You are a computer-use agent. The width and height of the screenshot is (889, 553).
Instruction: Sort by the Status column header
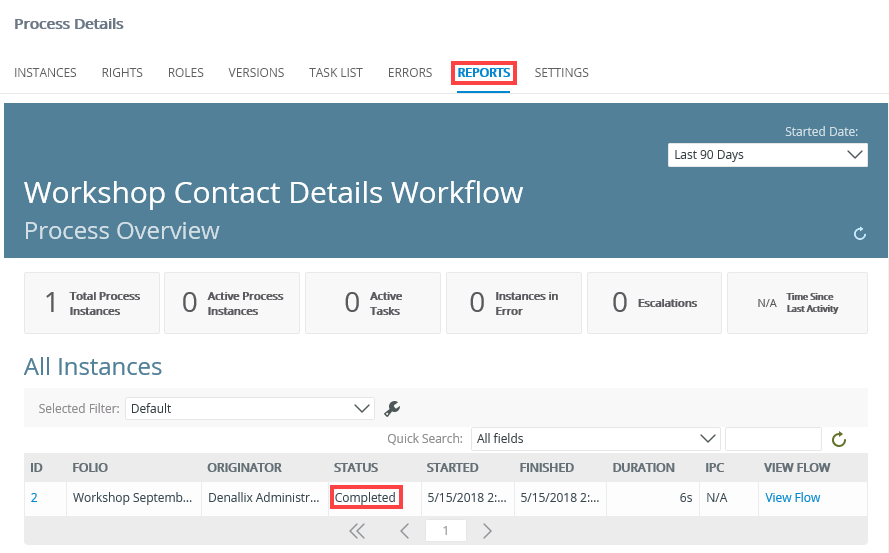click(356, 467)
